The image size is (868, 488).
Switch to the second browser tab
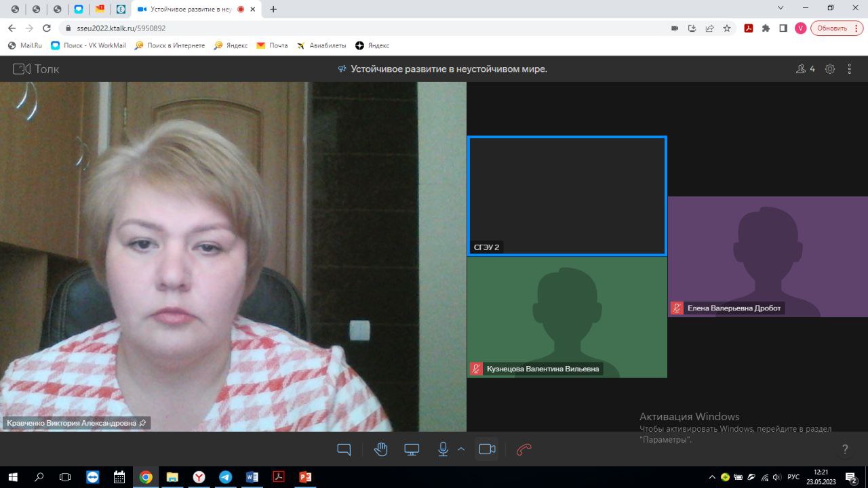tap(36, 9)
